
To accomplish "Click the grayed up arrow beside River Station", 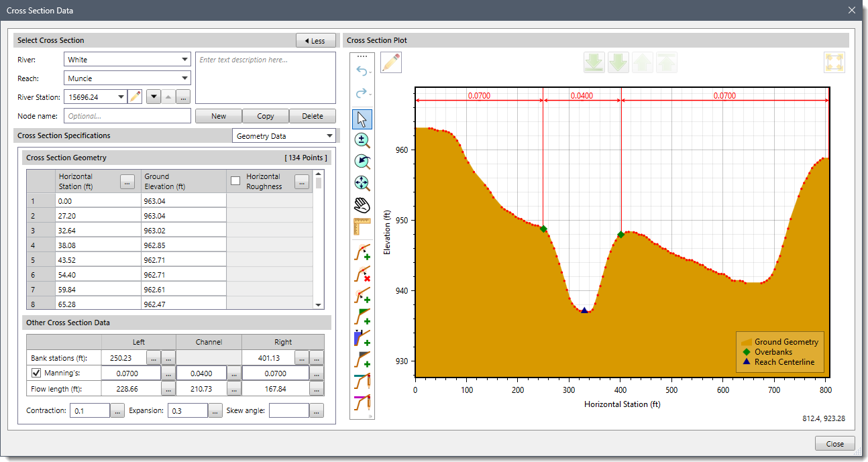I will 168,97.
